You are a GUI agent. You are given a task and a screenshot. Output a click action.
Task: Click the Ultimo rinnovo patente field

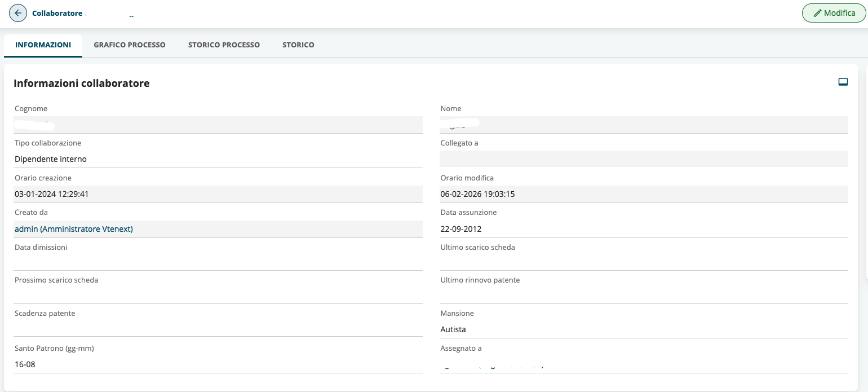tap(644, 295)
